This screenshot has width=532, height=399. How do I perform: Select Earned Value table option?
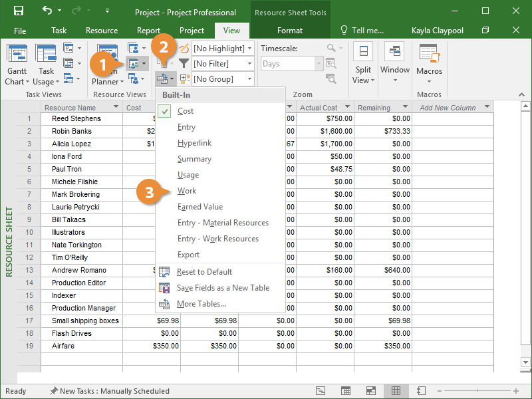[200, 207]
